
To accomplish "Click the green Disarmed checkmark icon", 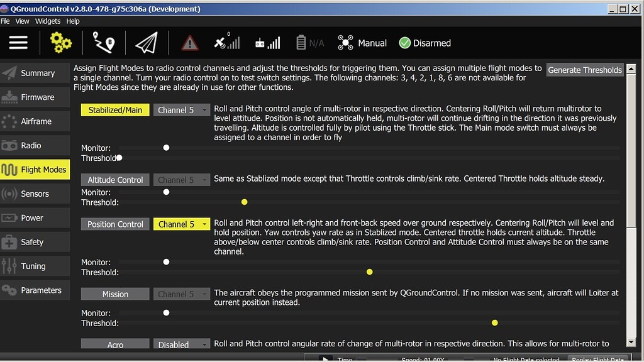I will point(404,43).
